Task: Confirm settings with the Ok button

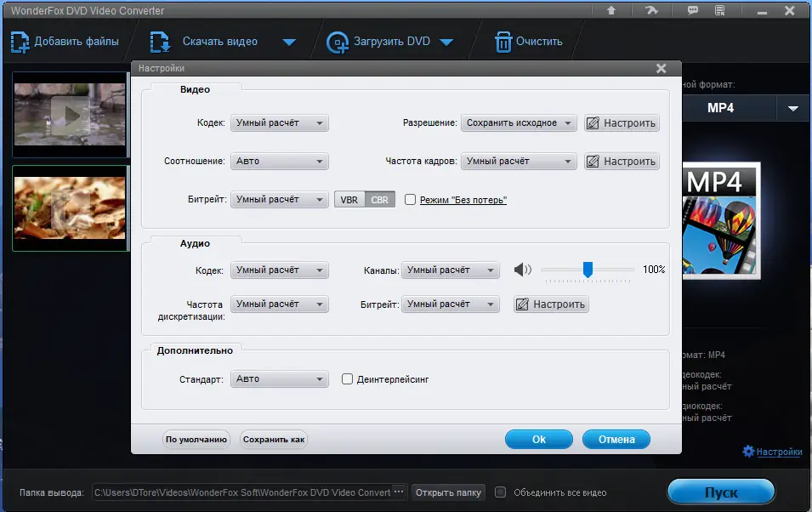Action: (538, 440)
